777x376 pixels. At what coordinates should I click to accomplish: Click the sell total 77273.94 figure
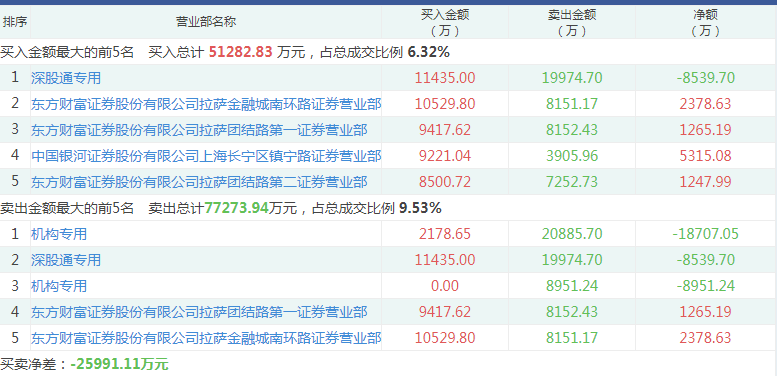click(x=237, y=208)
